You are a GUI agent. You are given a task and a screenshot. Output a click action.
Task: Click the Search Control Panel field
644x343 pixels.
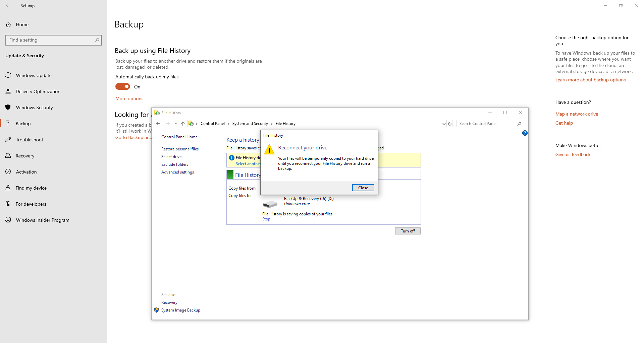pyautogui.click(x=490, y=124)
